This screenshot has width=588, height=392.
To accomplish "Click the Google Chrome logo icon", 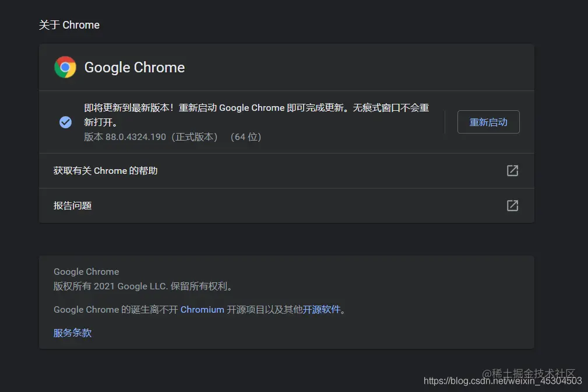I will tap(65, 67).
